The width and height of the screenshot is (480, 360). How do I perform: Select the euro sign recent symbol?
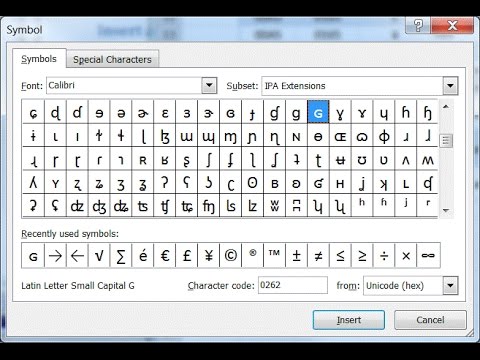[x=165, y=255]
